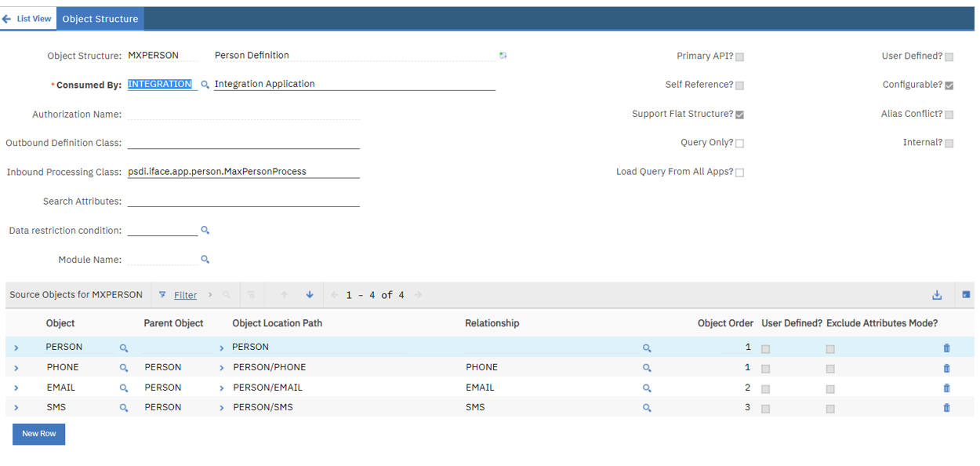Open the Data restriction condition lookup
980x466 pixels.
tap(205, 230)
